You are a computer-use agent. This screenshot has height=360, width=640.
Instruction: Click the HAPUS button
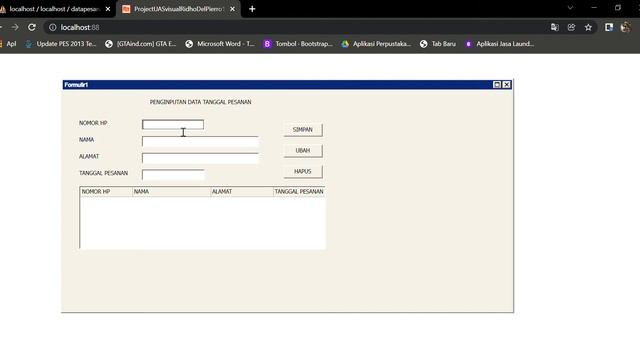[303, 171]
